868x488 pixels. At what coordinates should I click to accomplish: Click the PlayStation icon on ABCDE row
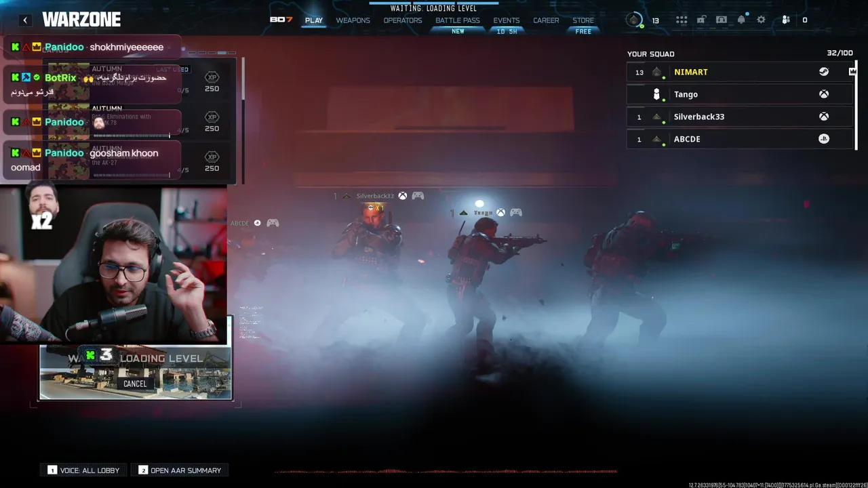[823, 139]
